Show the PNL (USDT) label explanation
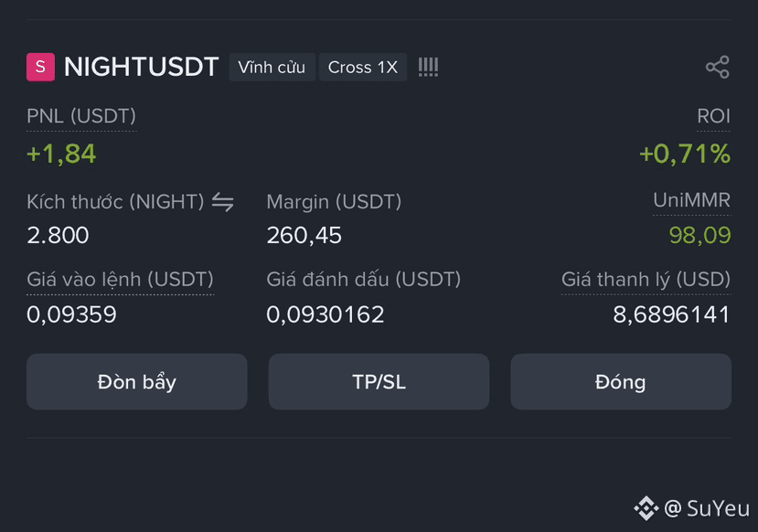Screen dimensions: 758x532 click(x=81, y=116)
